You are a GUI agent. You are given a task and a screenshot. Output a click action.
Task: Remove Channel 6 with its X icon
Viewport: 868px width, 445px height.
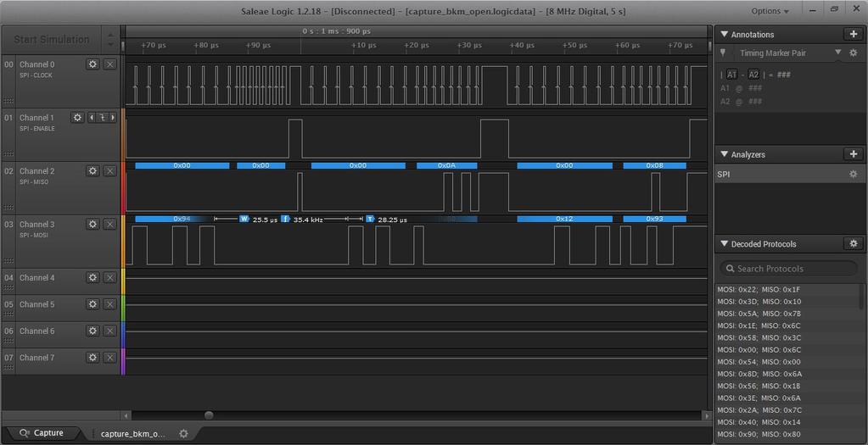click(110, 331)
